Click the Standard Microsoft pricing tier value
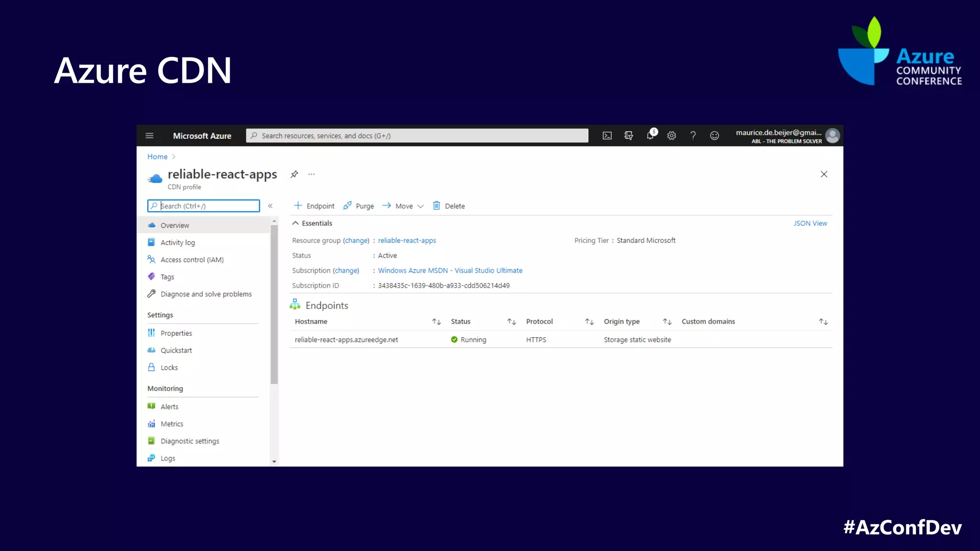 point(646,241)
